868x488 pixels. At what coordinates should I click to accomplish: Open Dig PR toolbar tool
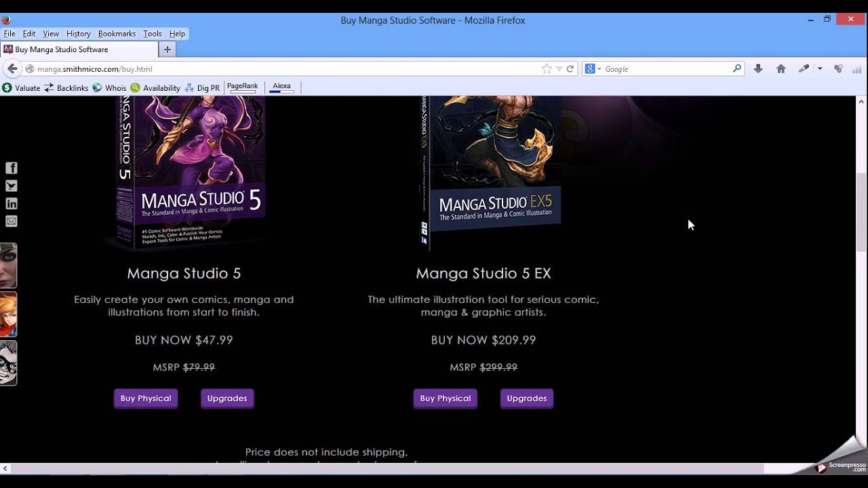[202, 87]
